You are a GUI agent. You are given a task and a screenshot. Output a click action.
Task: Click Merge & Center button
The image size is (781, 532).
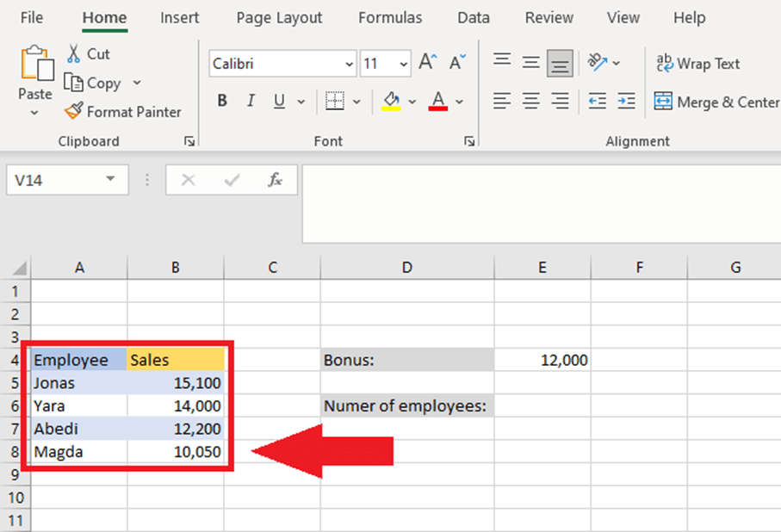pos(716,102)
